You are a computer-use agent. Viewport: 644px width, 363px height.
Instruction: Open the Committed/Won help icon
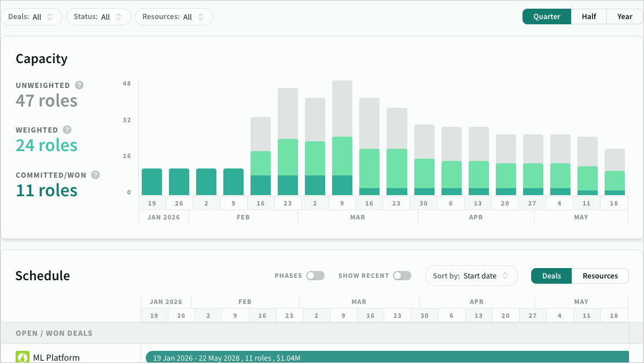(94, 174)
